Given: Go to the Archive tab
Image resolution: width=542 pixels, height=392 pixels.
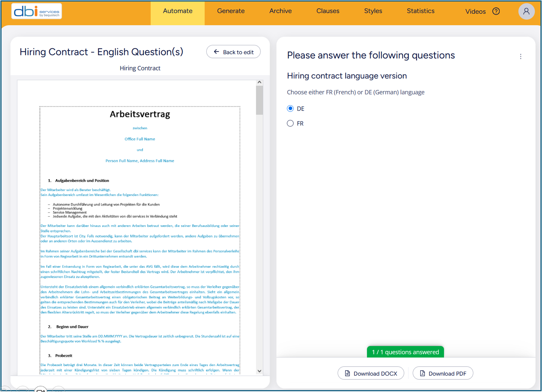Looking at the screenshot, I should click(x=280, y=11).
